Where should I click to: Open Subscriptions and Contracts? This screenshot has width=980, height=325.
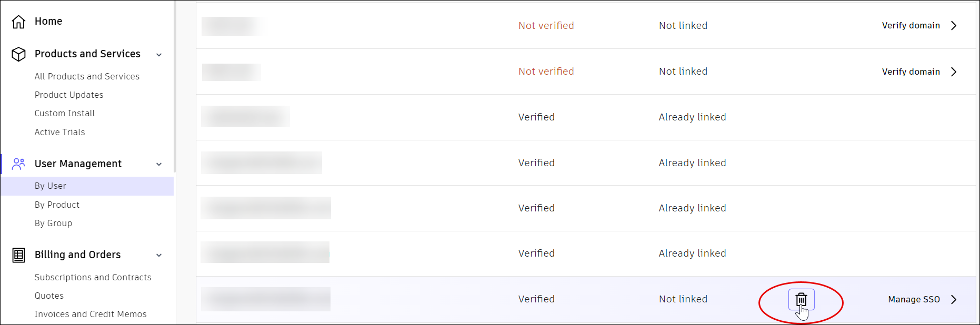point(93,277)
